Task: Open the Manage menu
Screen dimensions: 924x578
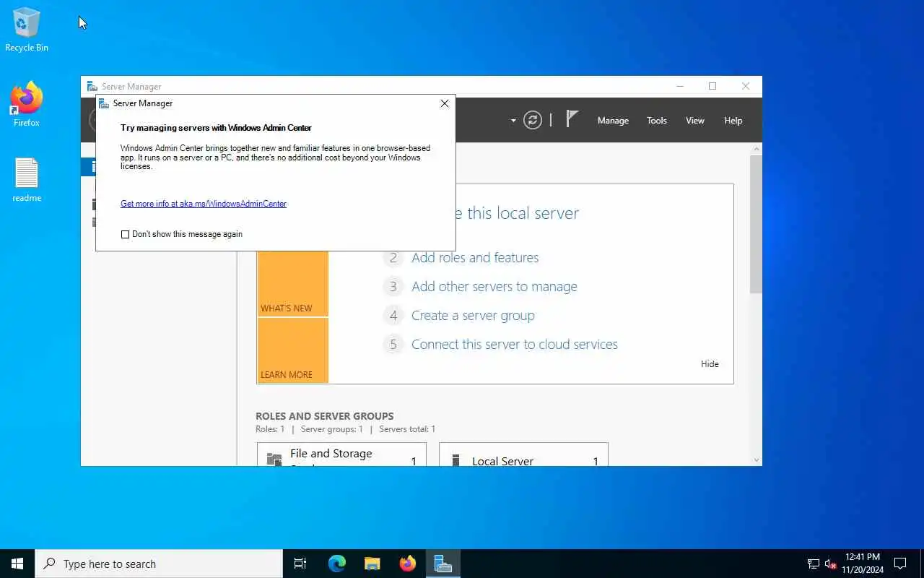Action: pos(613,121)
